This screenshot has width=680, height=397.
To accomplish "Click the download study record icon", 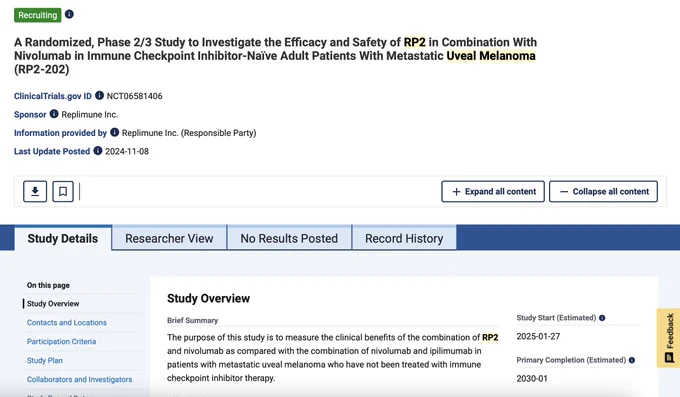I will pyautogui.click(x=35, y=191).
